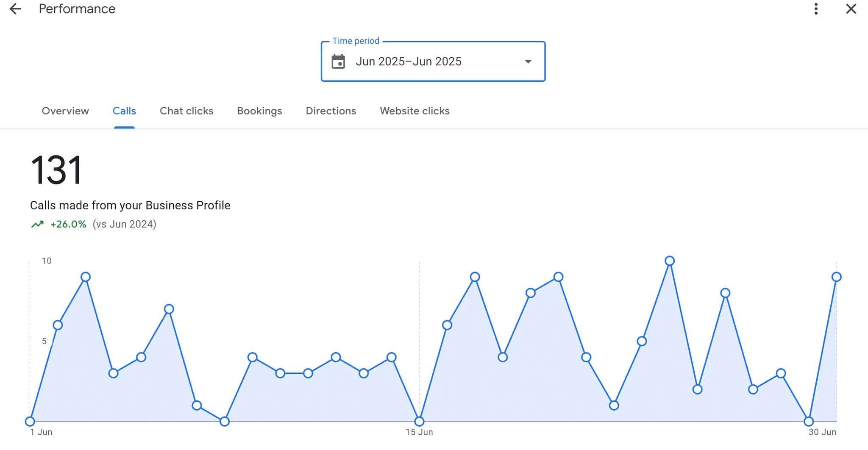Screen dimensions: 868x450
Task: Switch to the Overview tab
Action: click(65, 111)
